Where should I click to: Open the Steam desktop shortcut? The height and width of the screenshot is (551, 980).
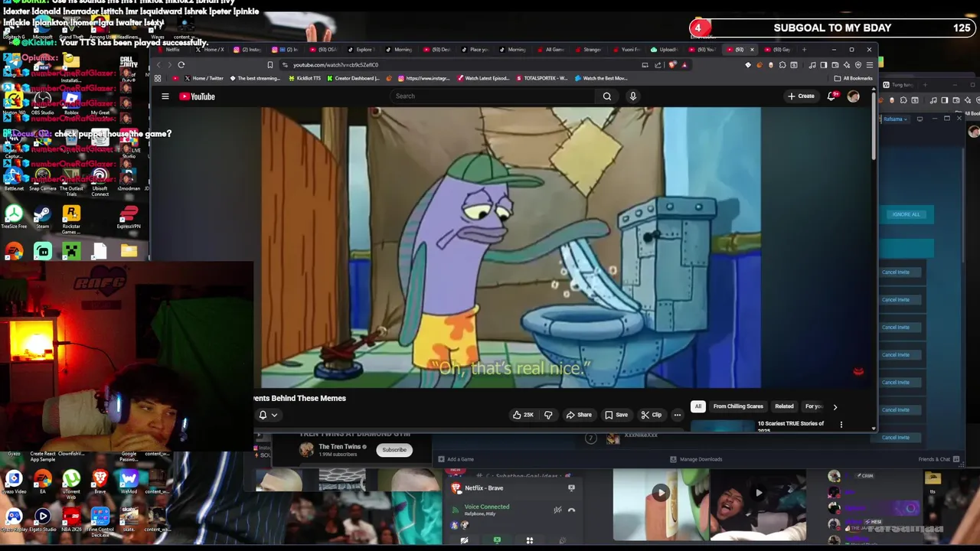pyautogui.click(x=42, y=217)
